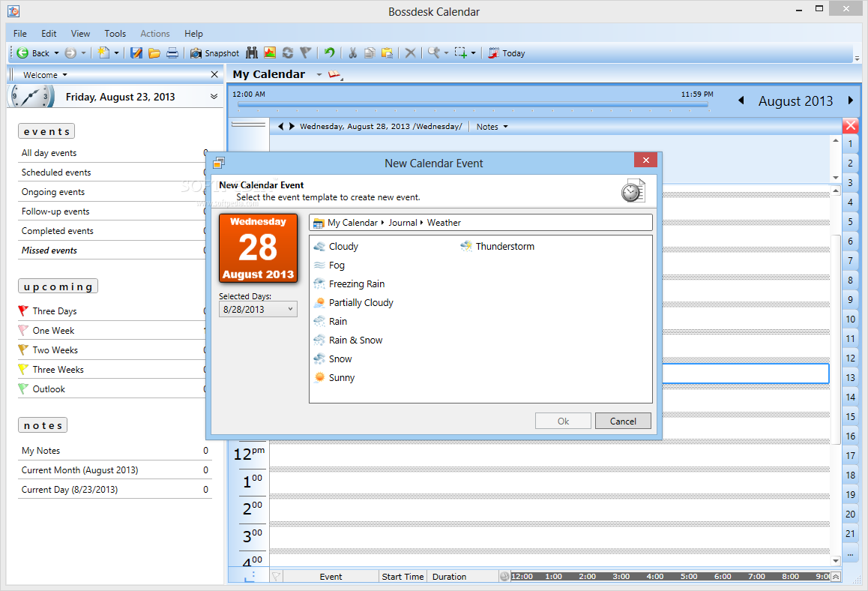Click My Calendar in the template breadcrumb
Image resolution: width=868 pixels, height=591 pixels.
pos(352,223)
